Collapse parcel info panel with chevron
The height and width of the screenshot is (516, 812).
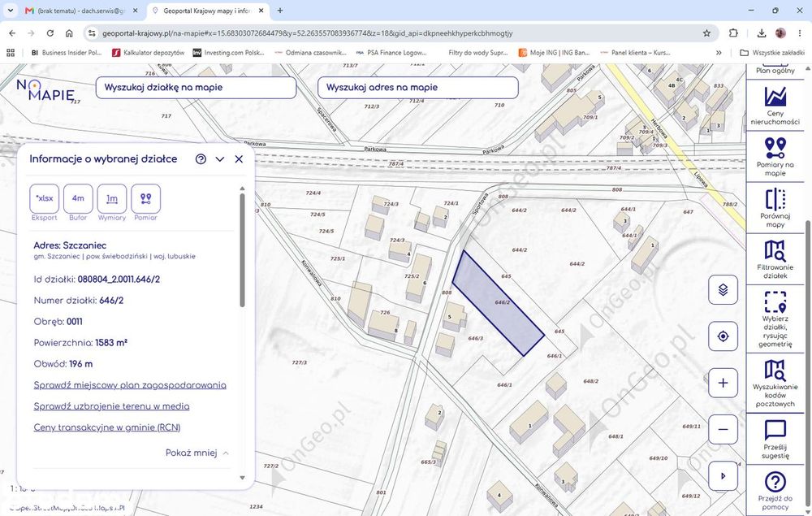tap(219, 159)
